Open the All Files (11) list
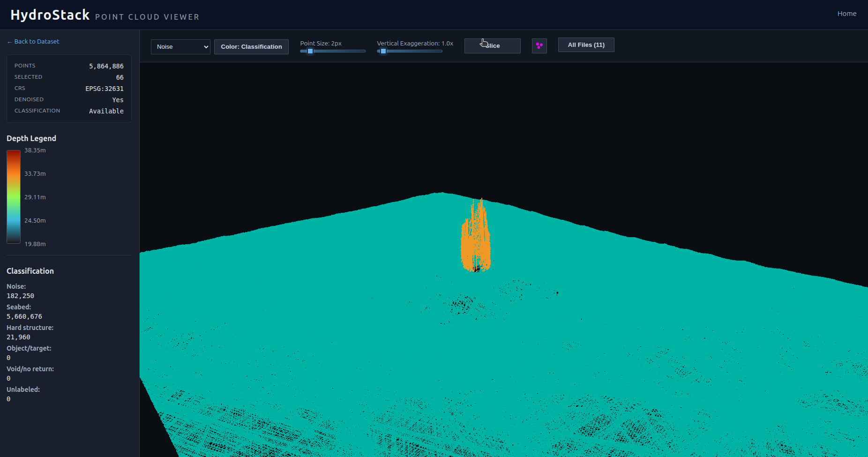 pyautogui.click(x=586, y=45)
